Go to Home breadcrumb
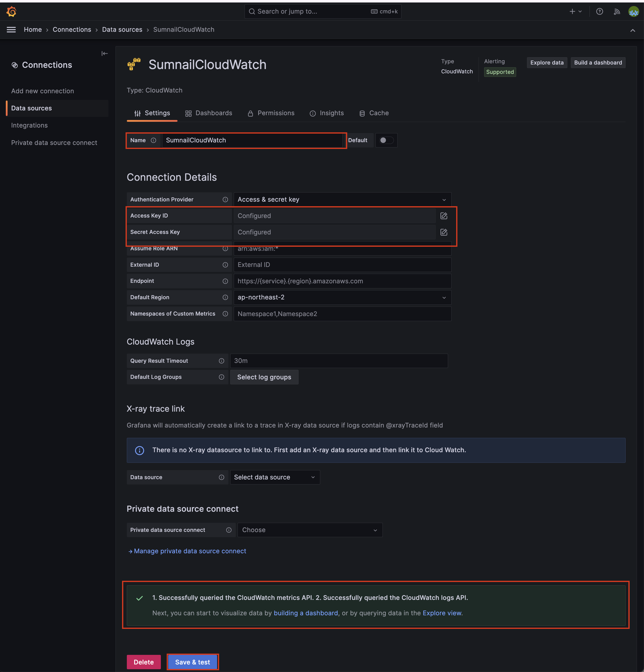Viewport: 644px width, 672px height. 33,30
